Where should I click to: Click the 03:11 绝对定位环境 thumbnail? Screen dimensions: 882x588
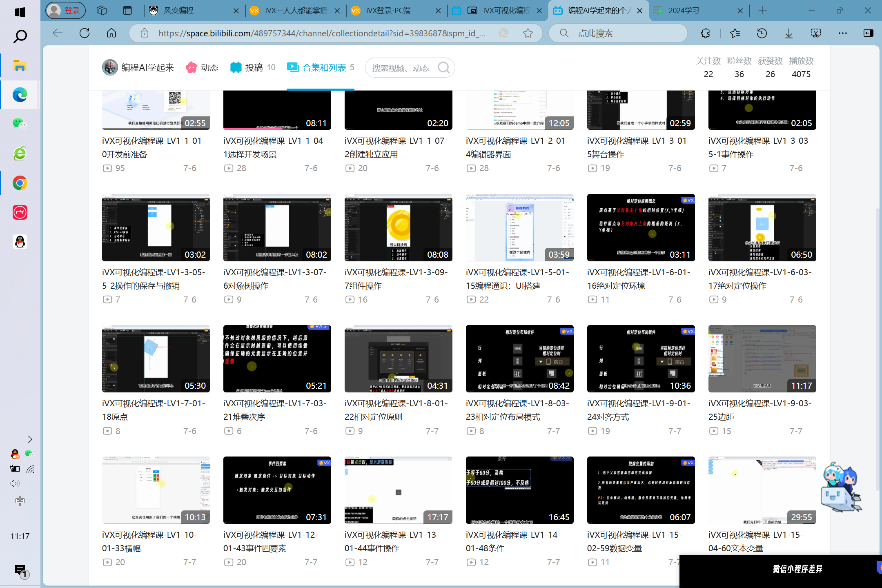641,227
